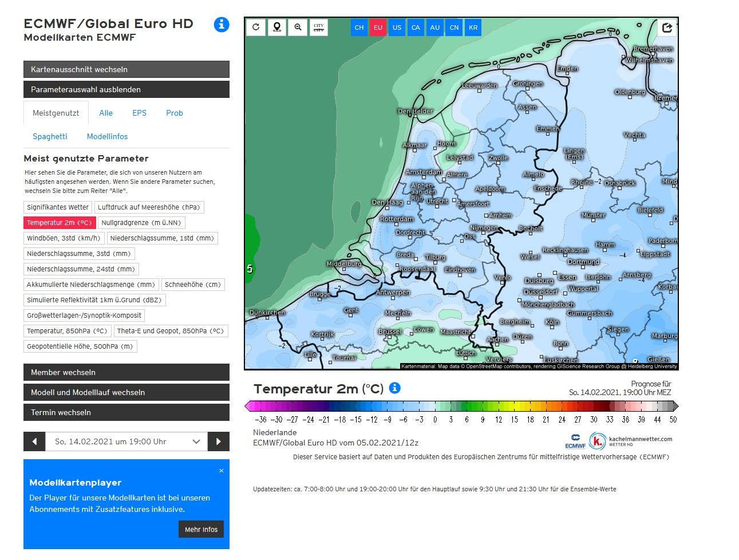Click the Mehr Infos button
The height and width of the screenshot is (560, 739).
(201, 529)
